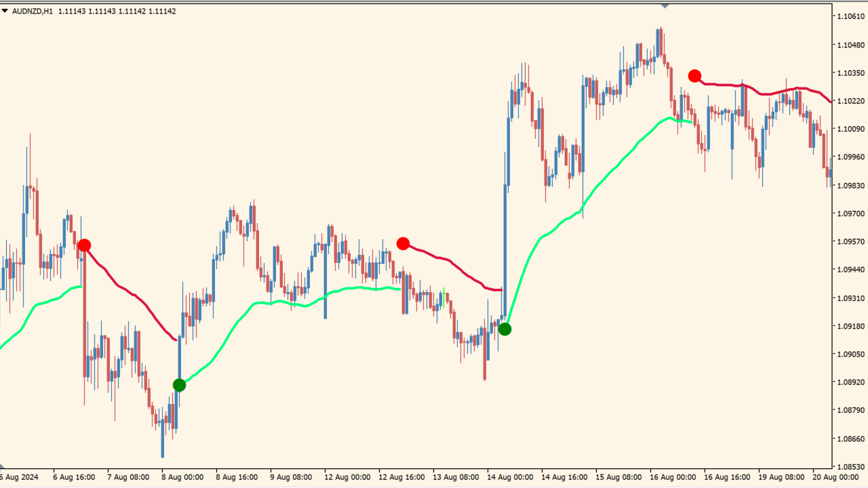
Task: Click price level 1.09830 on the axis
Action: click(x=851, y=185)
